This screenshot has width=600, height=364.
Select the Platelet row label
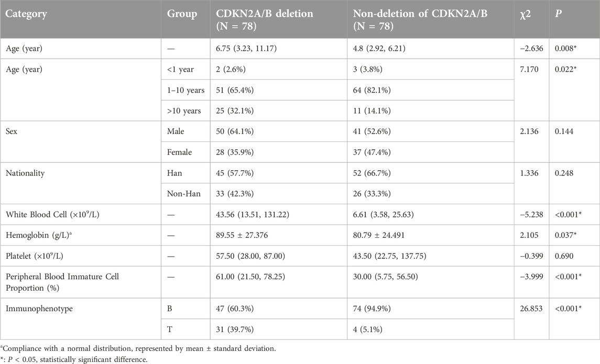39,256
